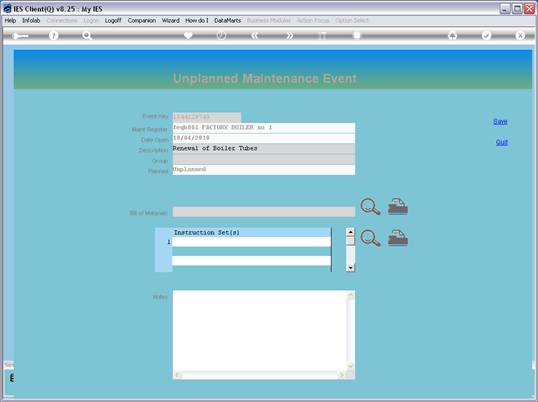Click the double left arrow toolbar icon

click(x=255, y=35)
